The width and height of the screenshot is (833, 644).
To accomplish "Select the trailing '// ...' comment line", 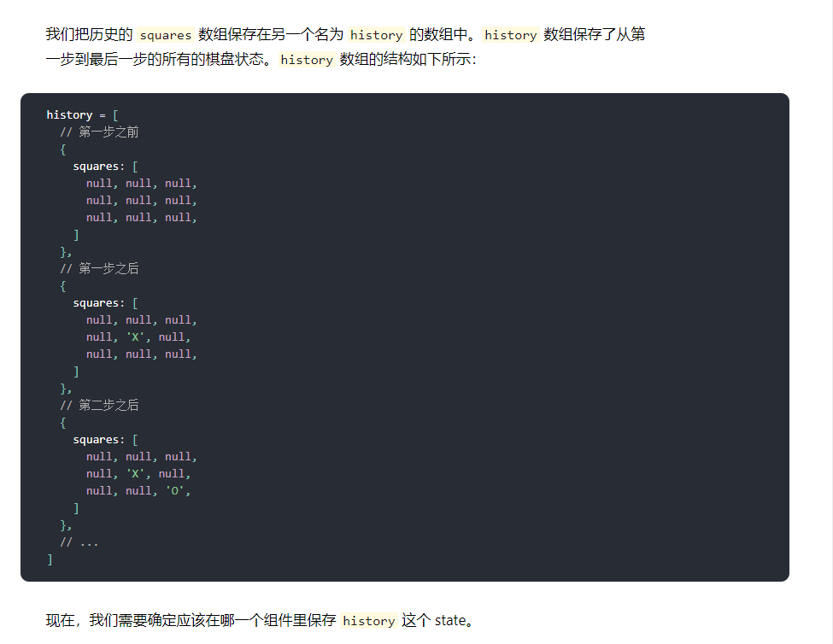I will pos(79,542).
